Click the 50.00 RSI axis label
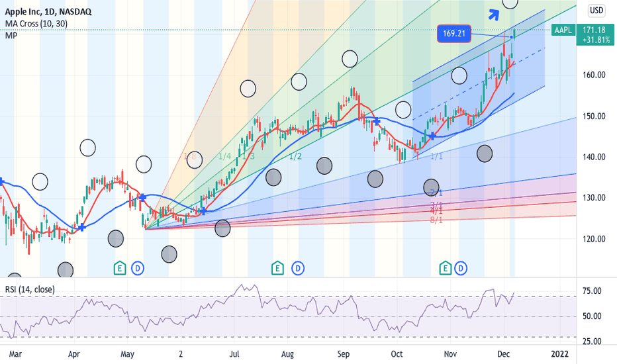 click(592, 316)
